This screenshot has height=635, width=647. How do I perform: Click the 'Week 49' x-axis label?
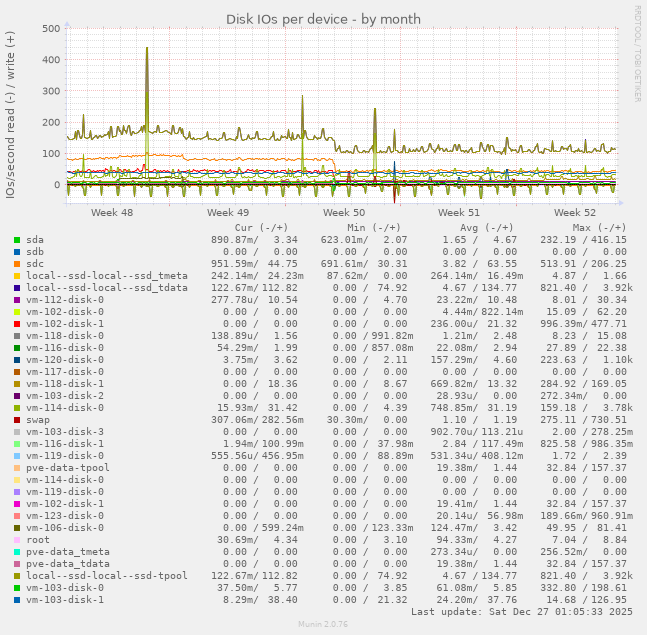[228, 212]
